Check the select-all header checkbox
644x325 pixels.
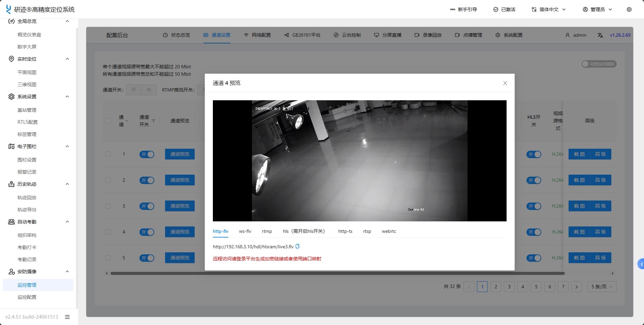(108, 121)
